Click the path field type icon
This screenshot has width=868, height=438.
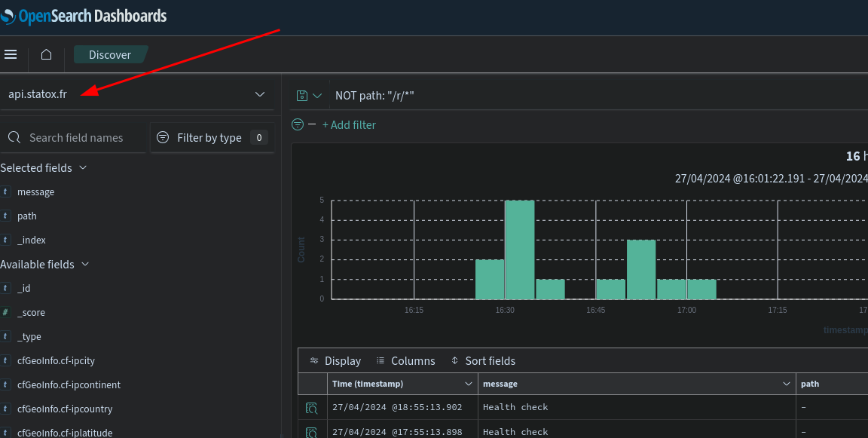(5, 216)
